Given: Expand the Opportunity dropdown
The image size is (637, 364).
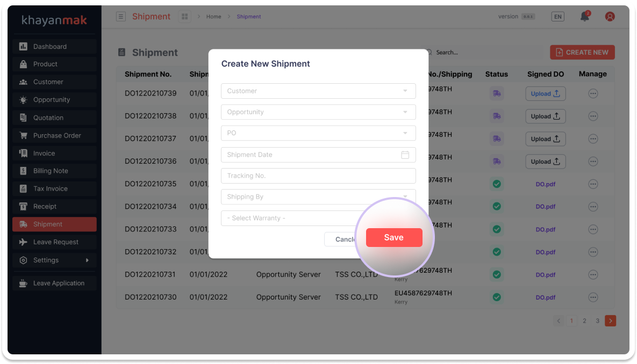Looking at the screenshot, I should (x=318, y=112).
